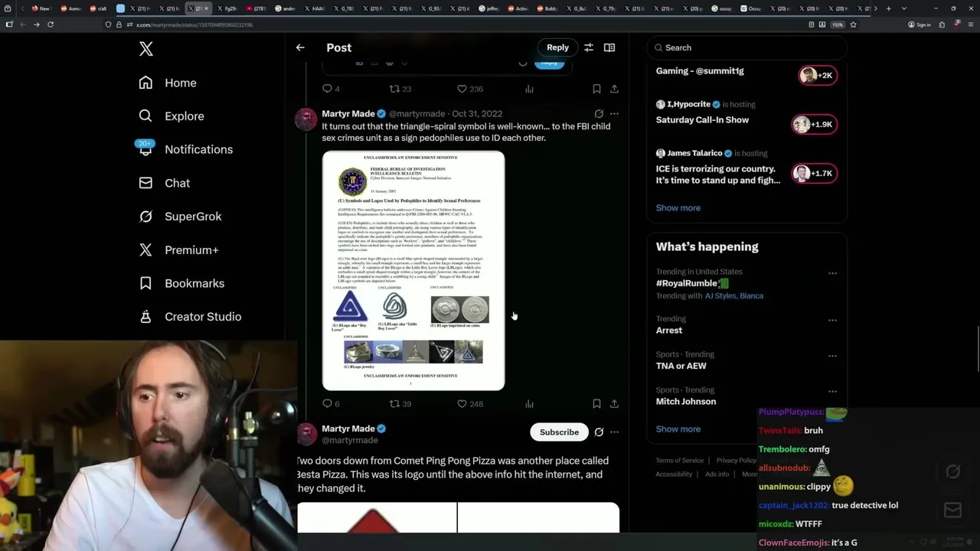Screen dimensions: 980x551
Task: Reload the page in the browser toolbar
Action: [51, 24]
